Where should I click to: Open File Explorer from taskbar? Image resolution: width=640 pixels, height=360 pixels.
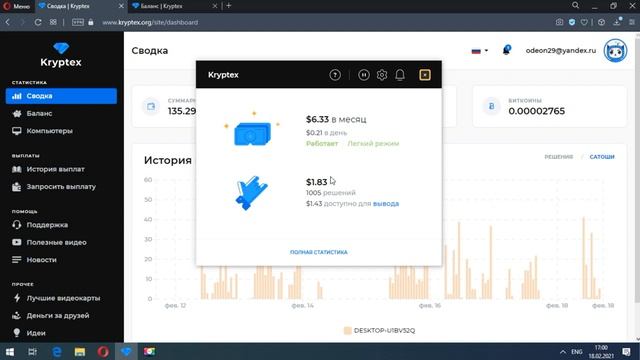80,351
